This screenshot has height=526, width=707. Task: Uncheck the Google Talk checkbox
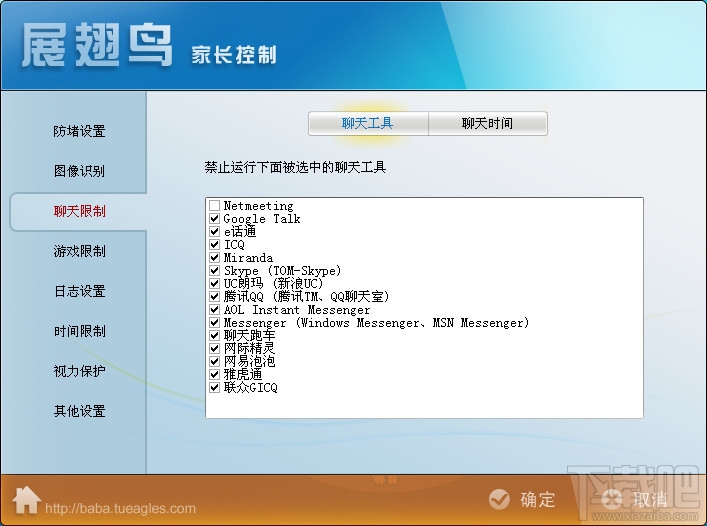click(215, 219)
